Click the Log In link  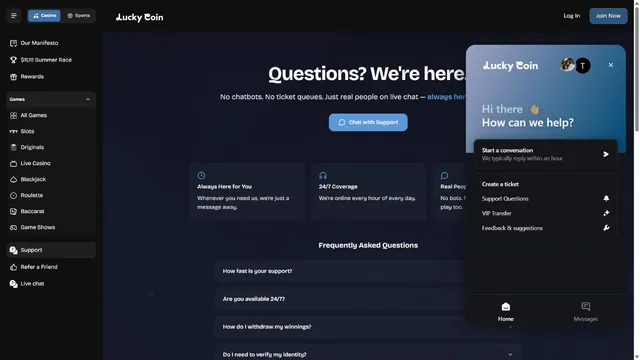pyautogui.click(x=571, y=16)
